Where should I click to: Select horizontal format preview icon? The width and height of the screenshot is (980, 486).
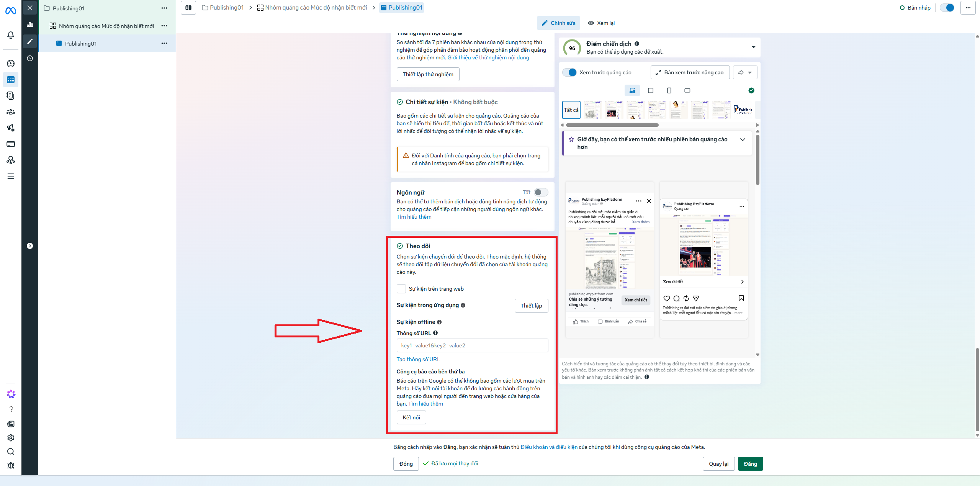click(687, 90)
